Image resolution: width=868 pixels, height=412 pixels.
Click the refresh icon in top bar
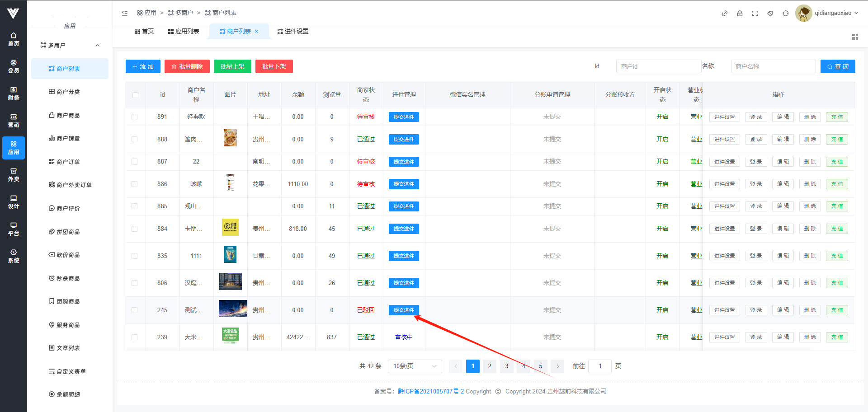pos(786,14)
